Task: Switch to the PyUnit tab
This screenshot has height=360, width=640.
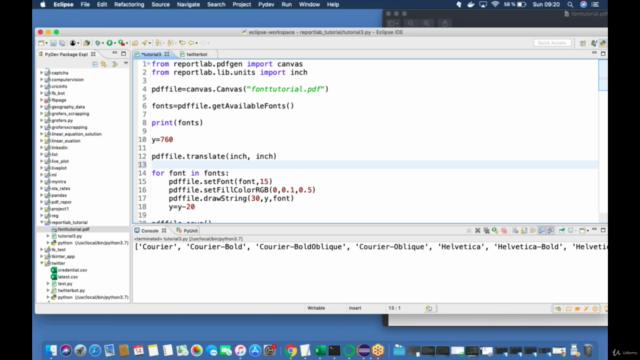Action: [x=187, y=231]
